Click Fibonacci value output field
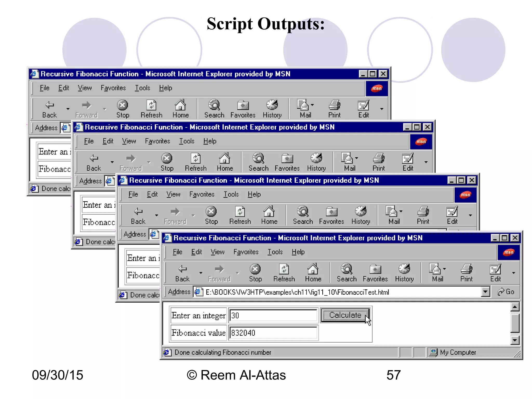The image size is (532, 399). tap(273, 333)
